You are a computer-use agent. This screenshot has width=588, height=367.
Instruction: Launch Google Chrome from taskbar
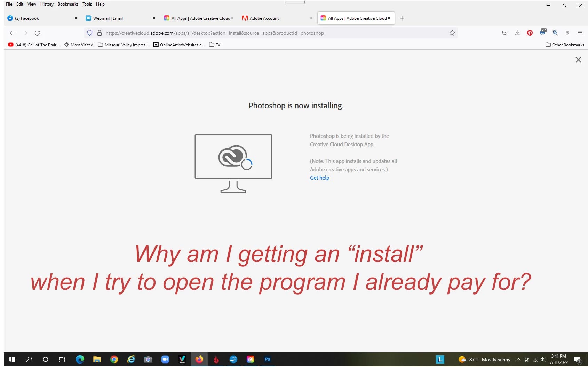114,359
